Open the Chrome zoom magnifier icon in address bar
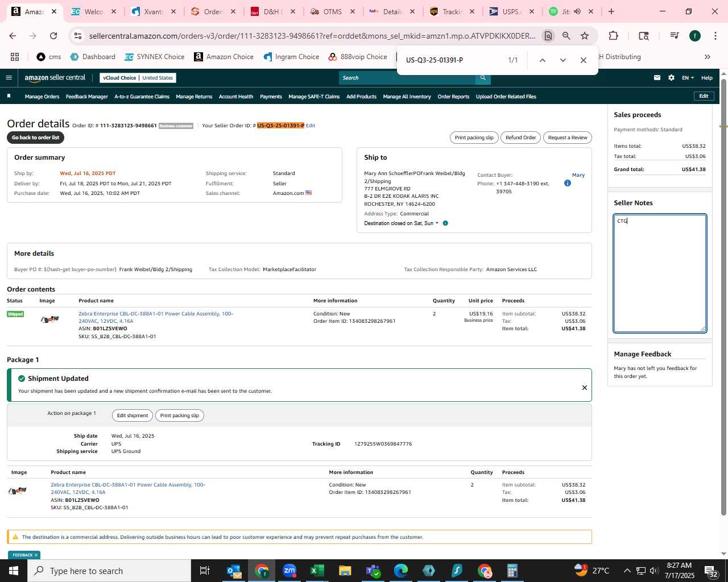 point(566,36)
